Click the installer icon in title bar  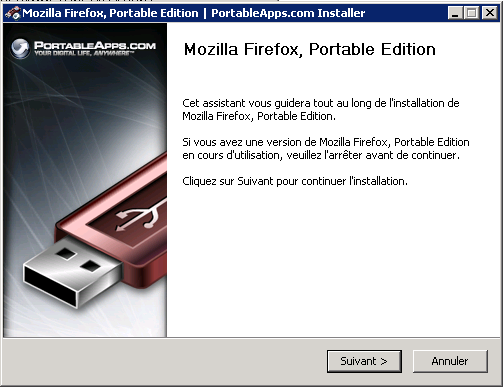click(13, 13)
